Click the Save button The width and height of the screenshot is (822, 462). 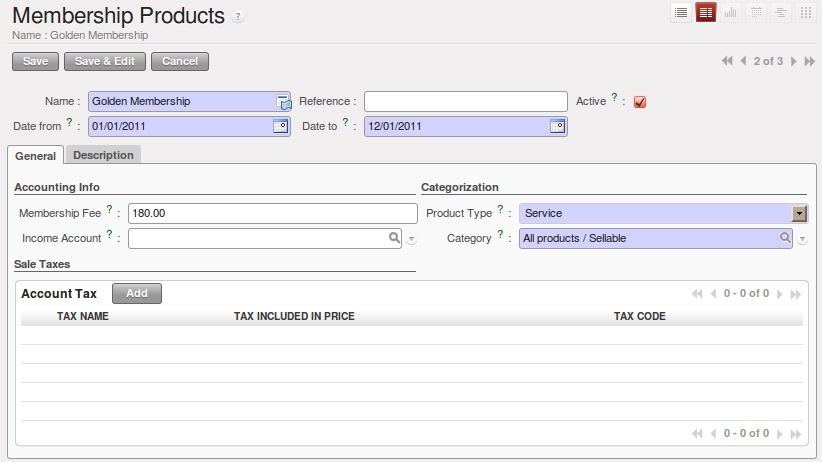click(36, 61)
